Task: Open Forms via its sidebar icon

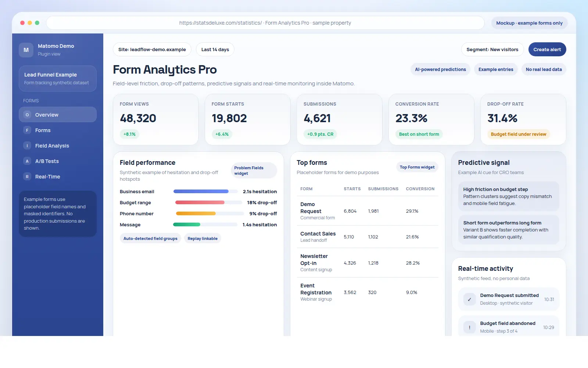Action: (x=27, y=130)
